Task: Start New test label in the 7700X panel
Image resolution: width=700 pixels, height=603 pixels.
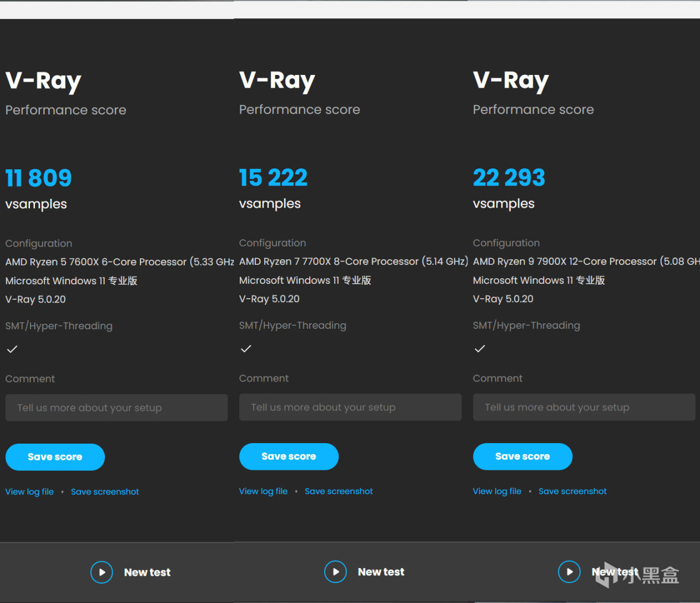Action: click(381, 572)
